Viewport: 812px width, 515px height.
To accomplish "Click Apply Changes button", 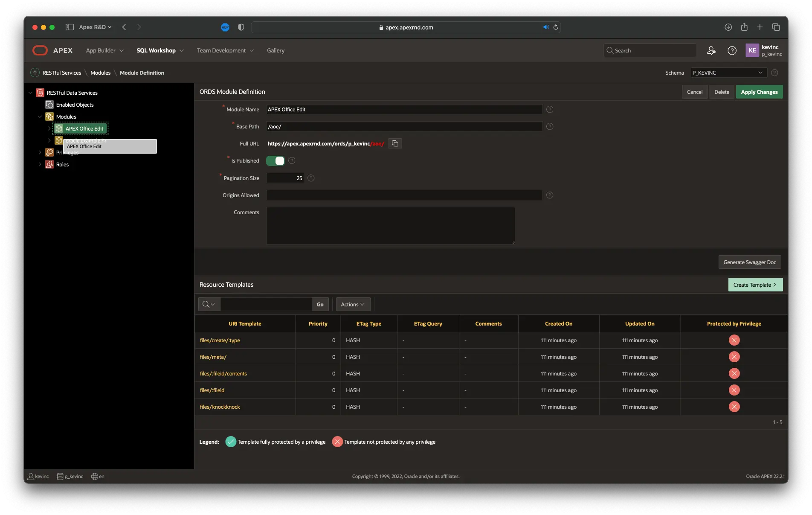I will [x=759, y=92].
